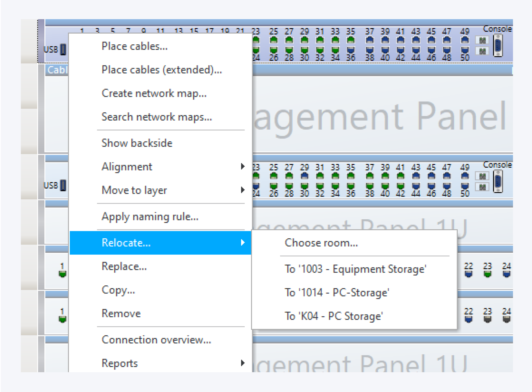Select the Console serial port on second switch

[498, 182]
